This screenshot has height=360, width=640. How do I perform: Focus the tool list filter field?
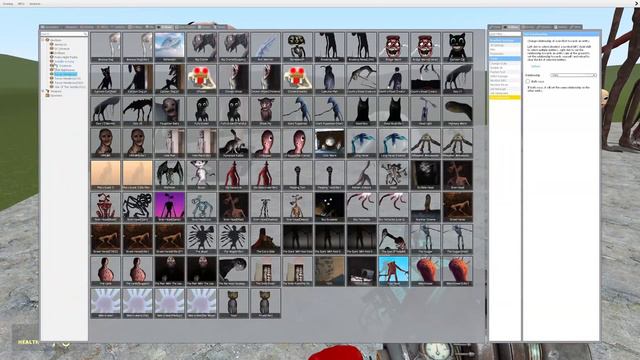[x=505, y=34]
